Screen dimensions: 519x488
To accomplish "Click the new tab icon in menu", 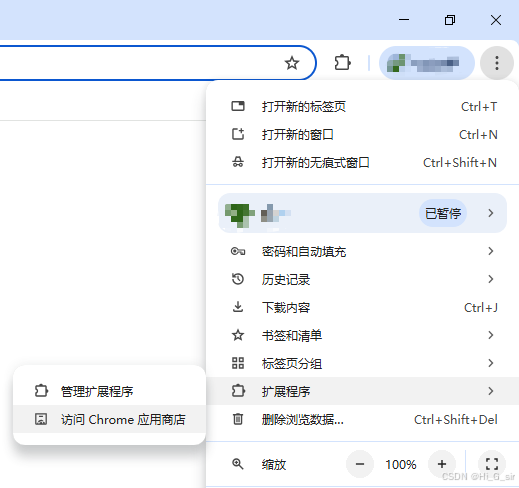I will [238, 106].
